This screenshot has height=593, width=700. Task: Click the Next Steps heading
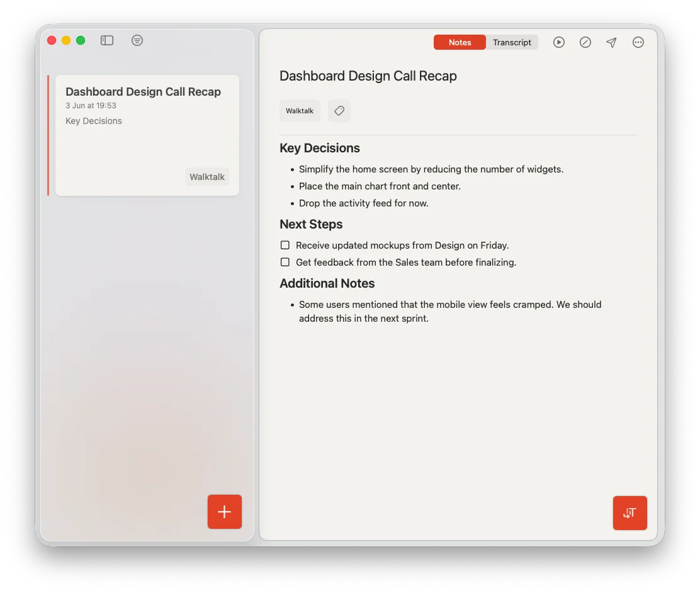311,224
